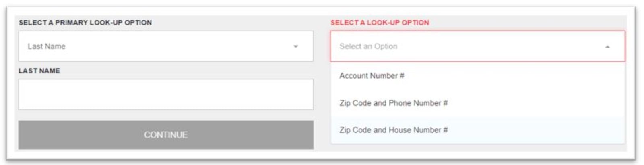
Task: Focus the input under the LAST NAME label
Action: [165, 94]
